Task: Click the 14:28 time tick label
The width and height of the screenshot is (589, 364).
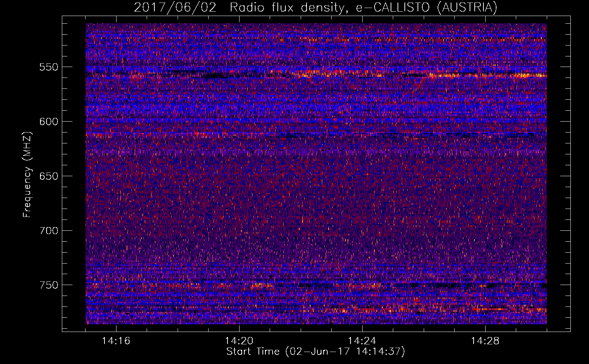Action: click(485, 341)
